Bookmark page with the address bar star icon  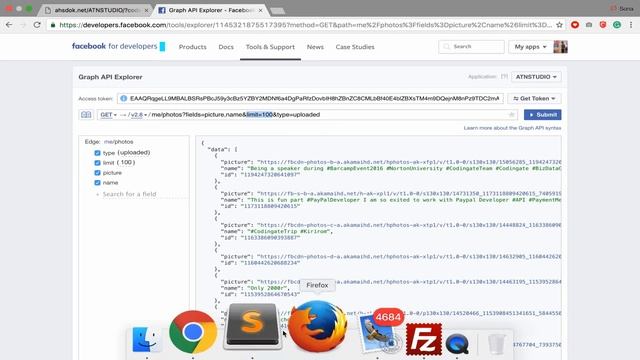point(559,25)
